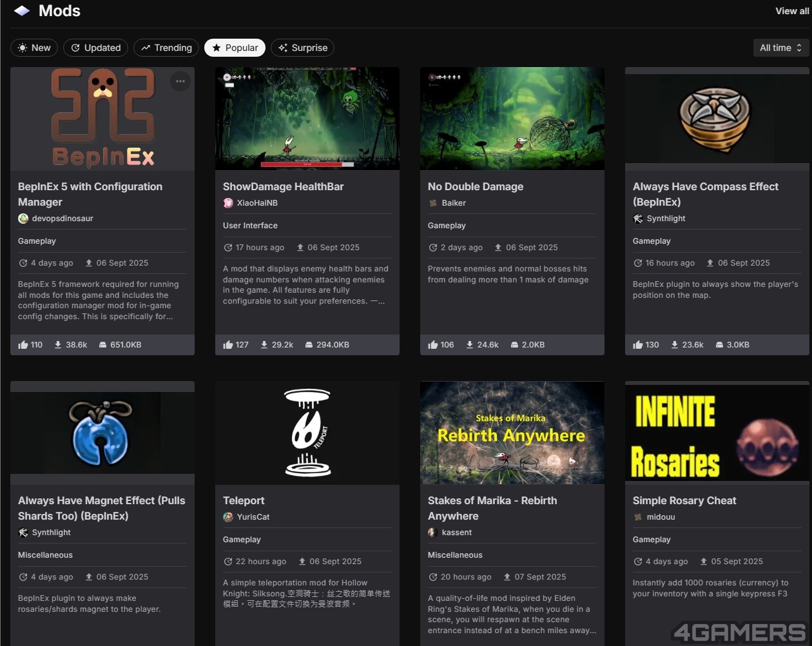Image resolution: width=812 pixels, height=646 pixels.
Task: Click file size icon beside 651.0KB
Action: pos(103,345)
